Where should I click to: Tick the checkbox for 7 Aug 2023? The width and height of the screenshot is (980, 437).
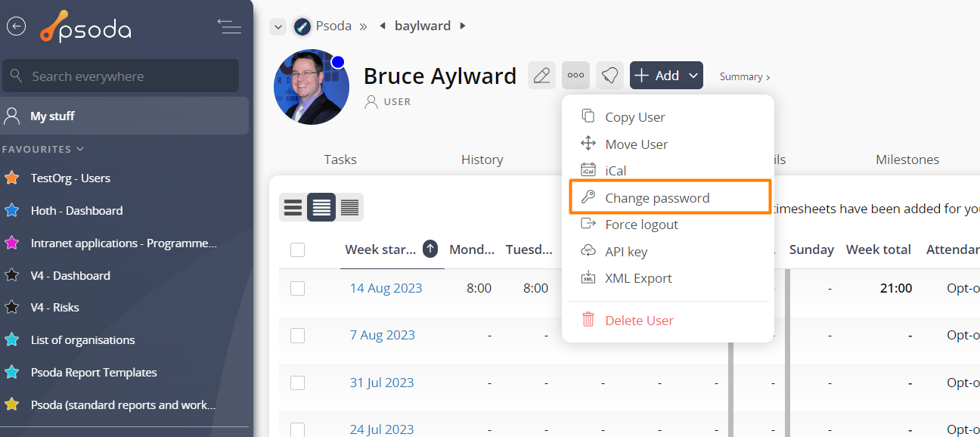298,336
